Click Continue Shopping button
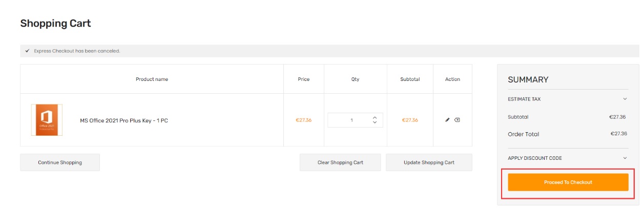 click(60, 162)
